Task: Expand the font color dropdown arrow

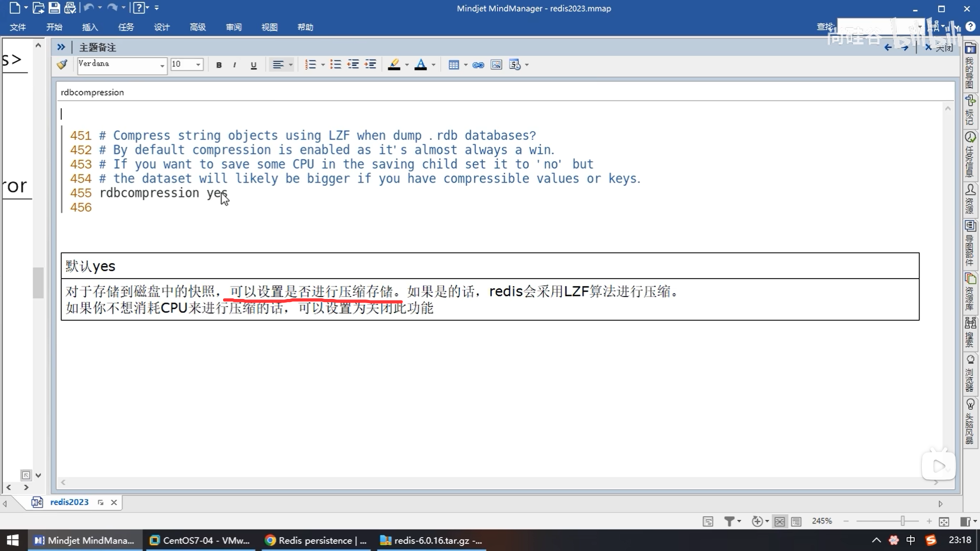Action: (433, 65)
